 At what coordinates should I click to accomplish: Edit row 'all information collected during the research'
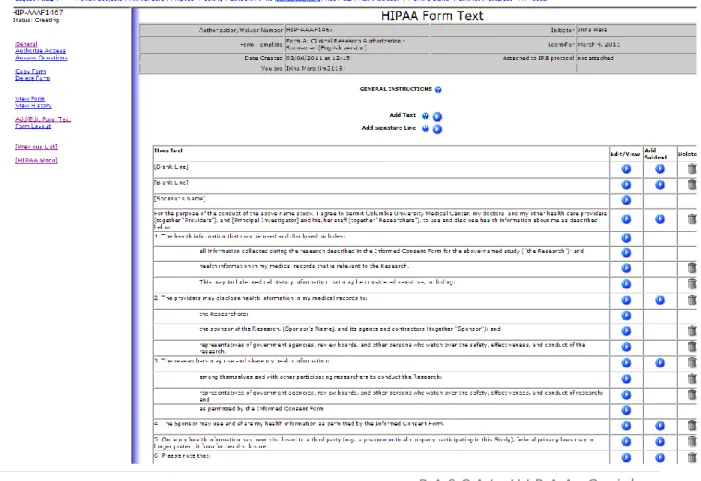[626, 253]
